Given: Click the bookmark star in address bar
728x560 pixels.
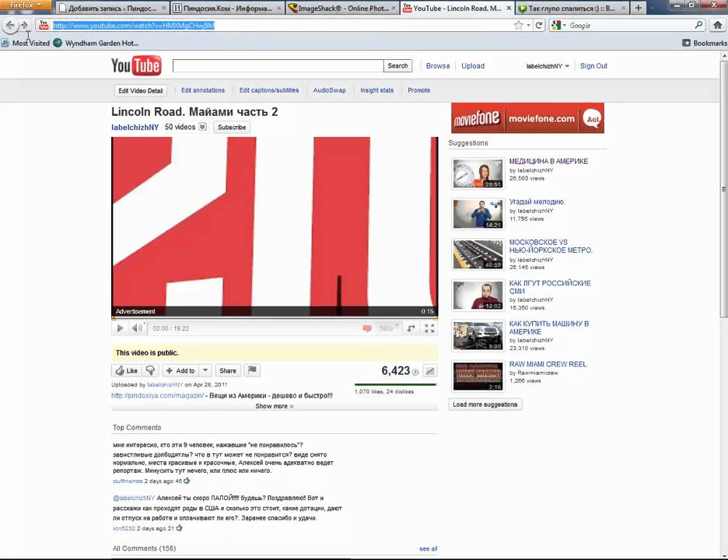Looking at the screenshot, I should point(518,26).
